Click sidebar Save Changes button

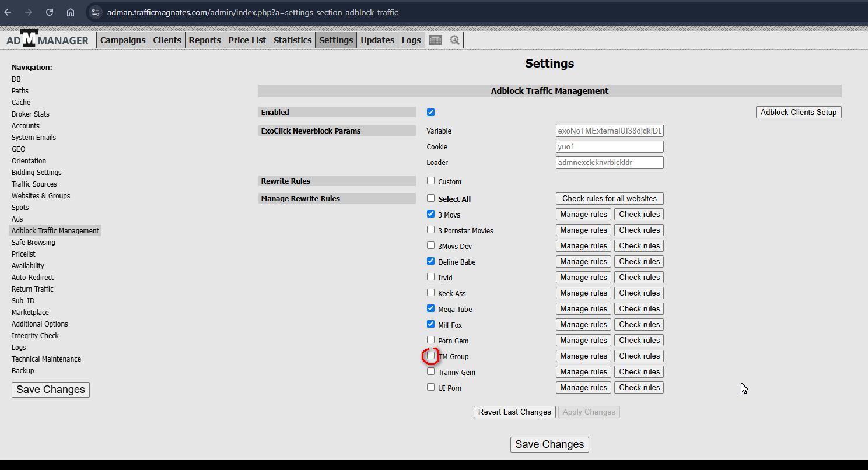[51, 390]
